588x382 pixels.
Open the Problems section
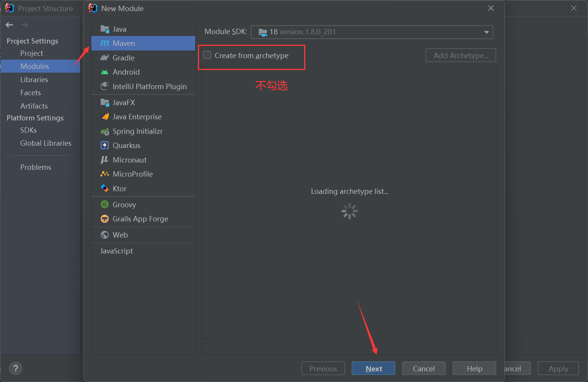(36, 167)
